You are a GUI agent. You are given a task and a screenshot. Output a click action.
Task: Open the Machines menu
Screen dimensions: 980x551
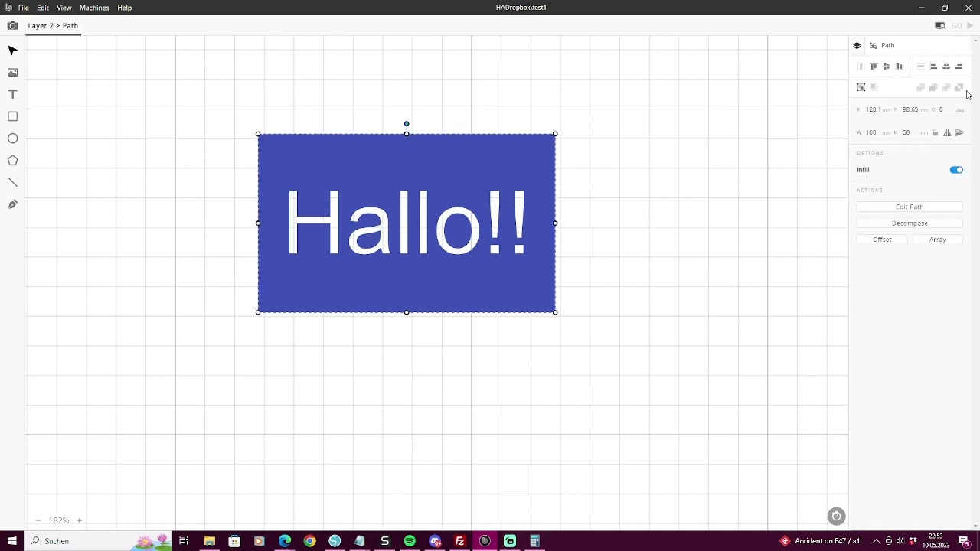(94, 8)
